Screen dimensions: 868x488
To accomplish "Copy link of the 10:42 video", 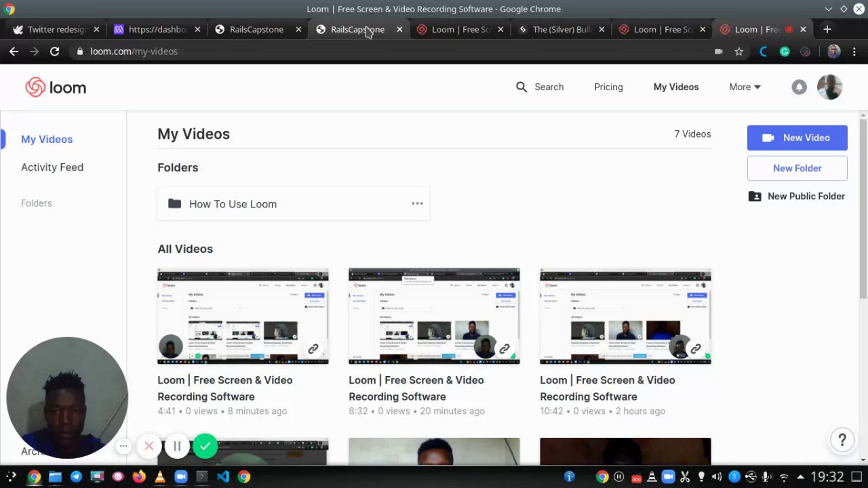I will coord(695,349).
